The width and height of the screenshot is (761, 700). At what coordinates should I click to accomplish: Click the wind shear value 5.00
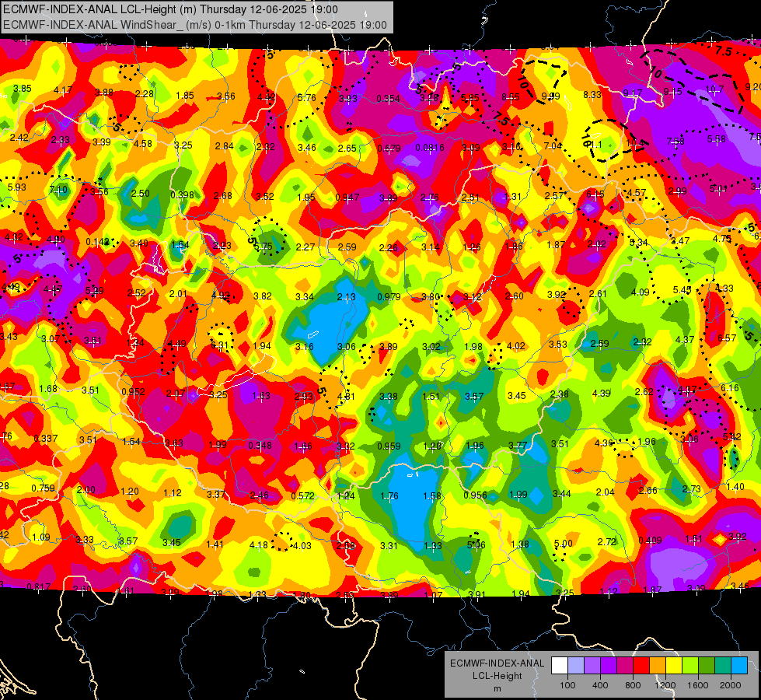(564, 544)
